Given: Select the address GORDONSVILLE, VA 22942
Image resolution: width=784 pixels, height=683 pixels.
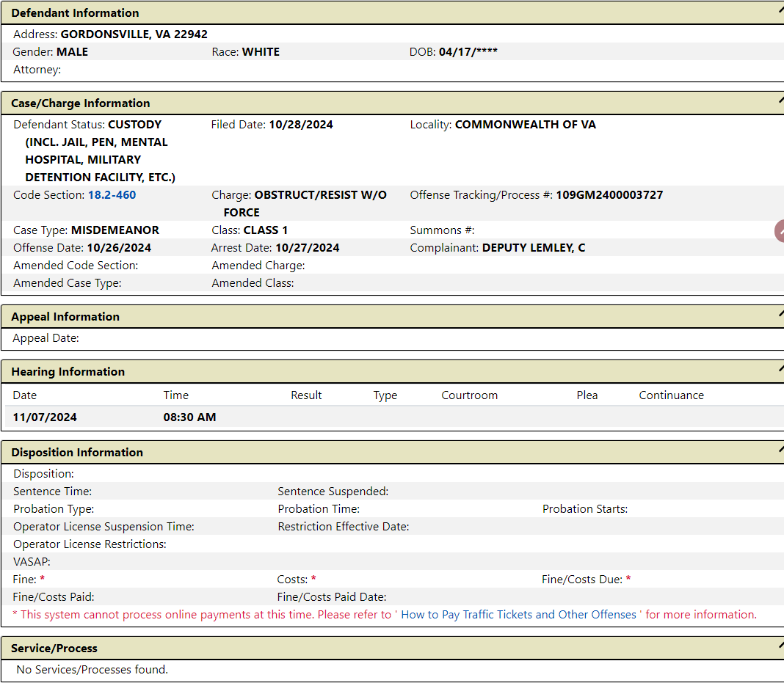Looking at the screenshot, I should pyautogui.click(x=134, y=34).
